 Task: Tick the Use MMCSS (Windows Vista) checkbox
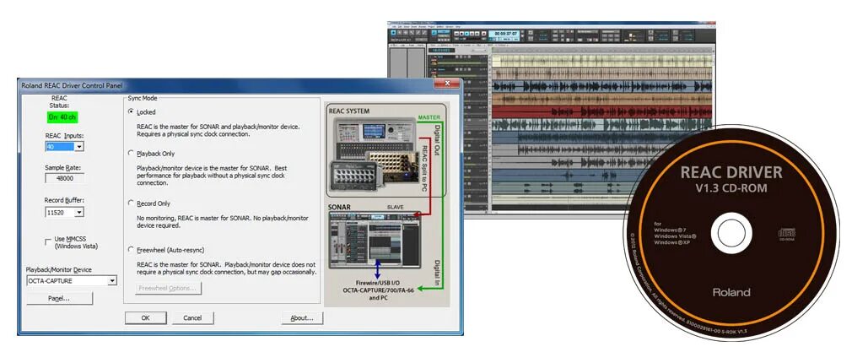pyautogui.click(x=48, y=242)
